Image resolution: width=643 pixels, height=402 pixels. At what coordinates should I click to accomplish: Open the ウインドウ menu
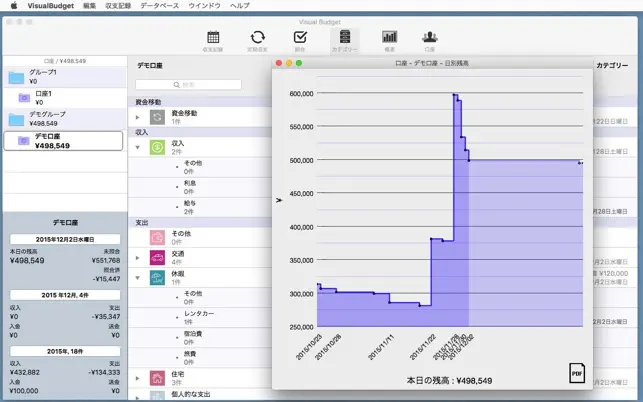pos(204,5)
